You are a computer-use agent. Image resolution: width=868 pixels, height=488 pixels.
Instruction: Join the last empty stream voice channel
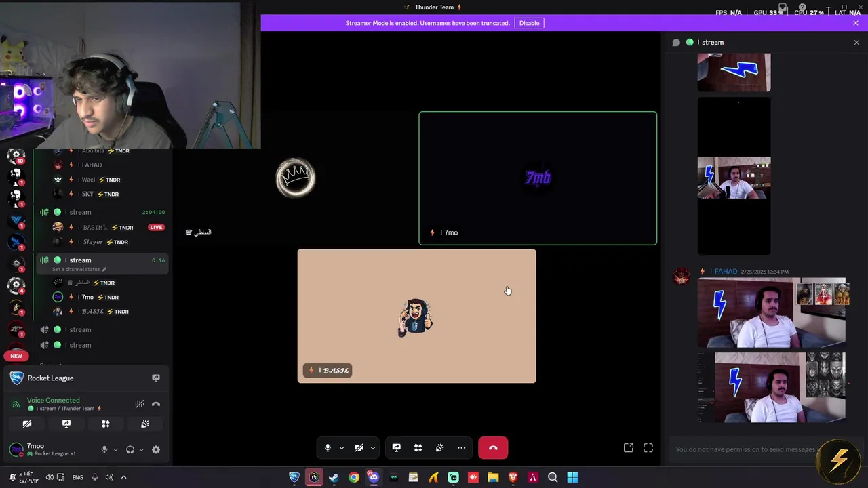pyautogui.click(x=102, y=345)
